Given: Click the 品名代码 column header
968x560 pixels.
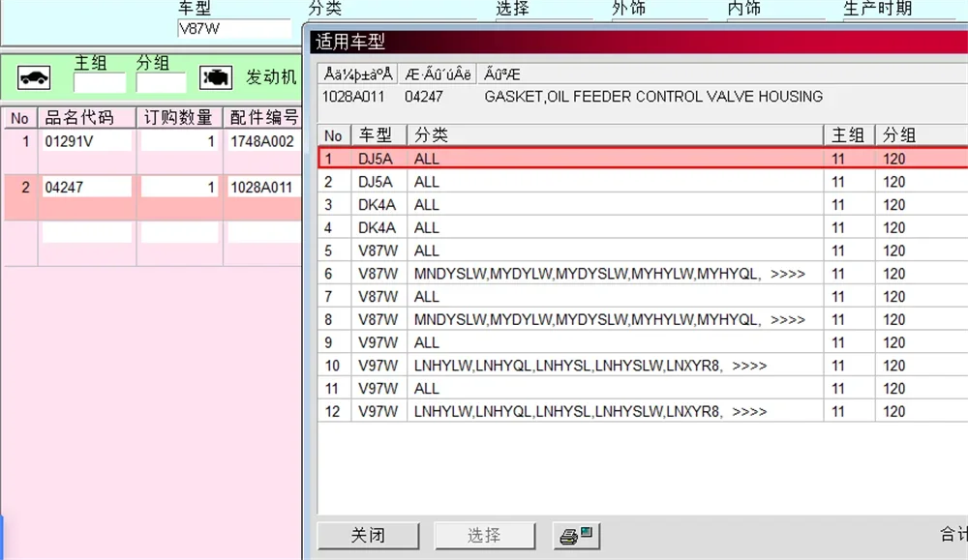Looking at the screenshot, I should 87,117.
